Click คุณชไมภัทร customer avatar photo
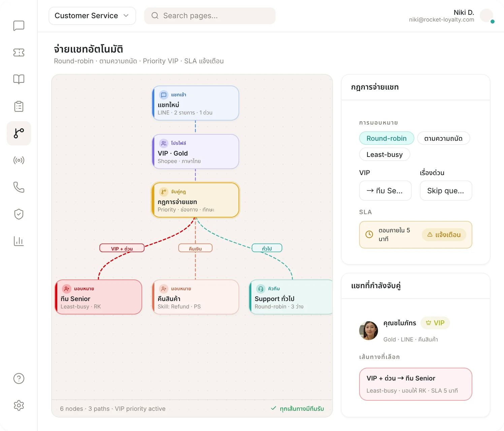The image size is (504, 431). pos(369,331)
